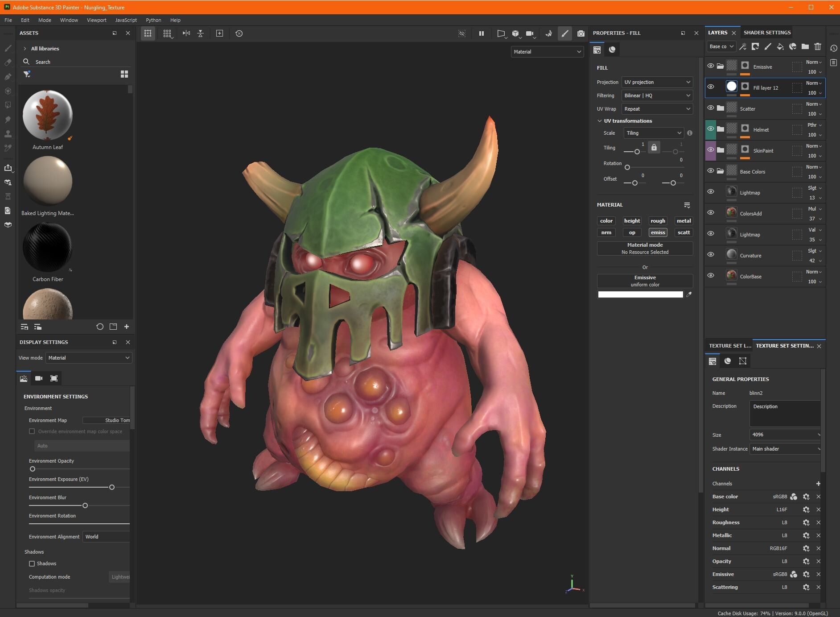
Task: Click Material mode resource selector
Action: pyautogui.click(x=645, y=248)
